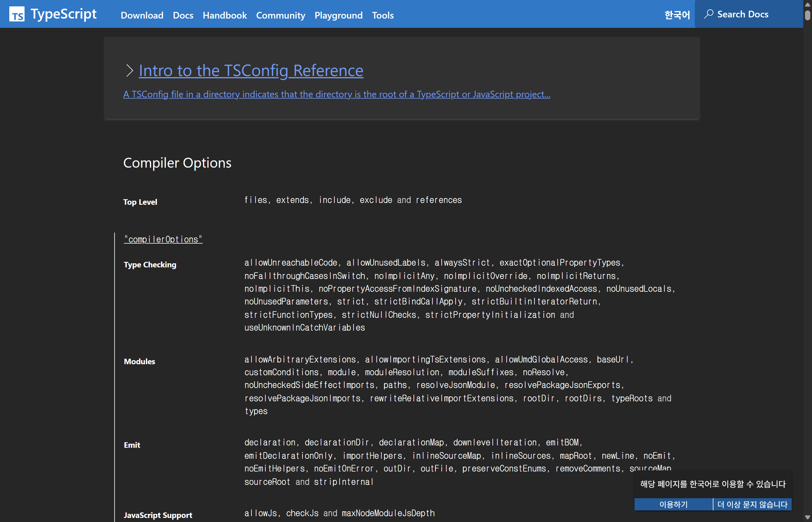Click the scrollbar up arrow
Viewport: 812px width, 522px height.
[x=807, y=4]
